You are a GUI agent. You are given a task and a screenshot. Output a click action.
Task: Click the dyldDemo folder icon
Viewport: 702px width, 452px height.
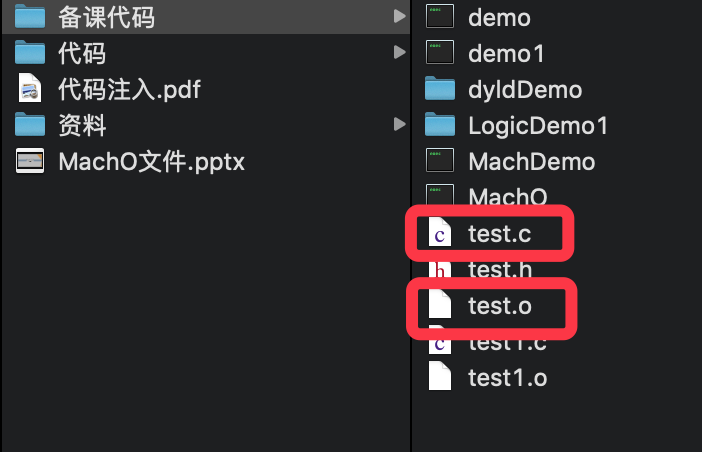440,89
